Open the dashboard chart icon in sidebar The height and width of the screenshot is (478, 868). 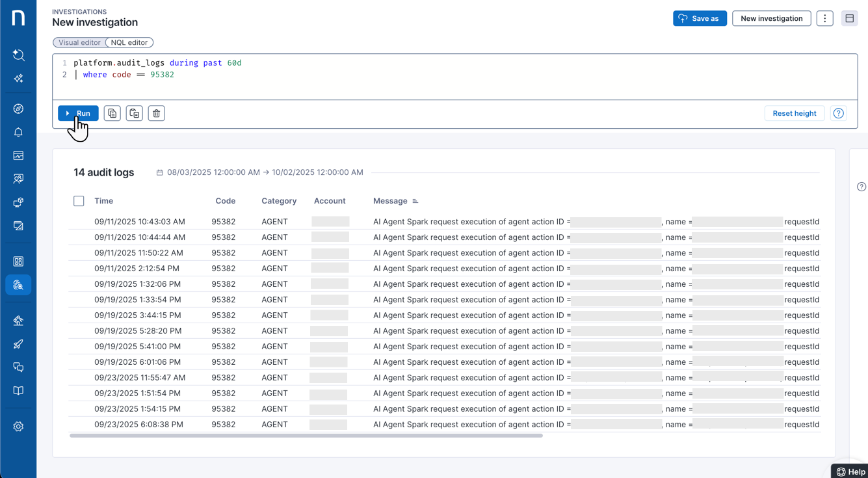pyautogui.click(x=18, y=155)
